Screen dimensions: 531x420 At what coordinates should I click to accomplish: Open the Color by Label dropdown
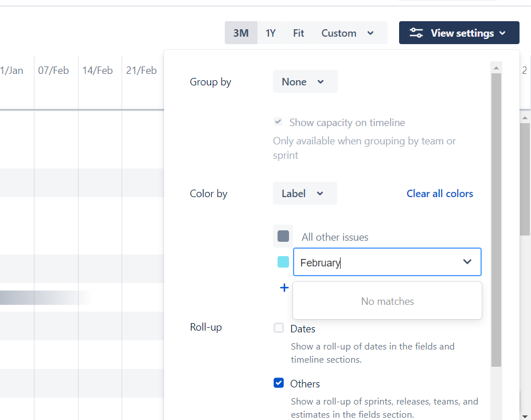pyautogui.click(x=304, y=193)
